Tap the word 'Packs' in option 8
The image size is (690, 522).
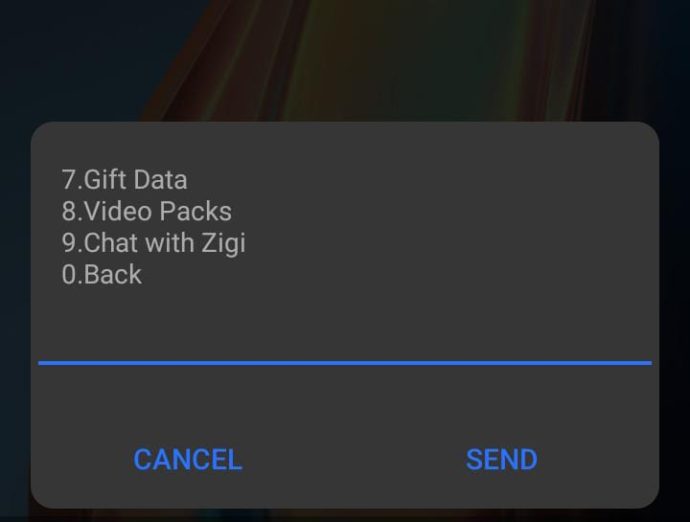point(195,211)
